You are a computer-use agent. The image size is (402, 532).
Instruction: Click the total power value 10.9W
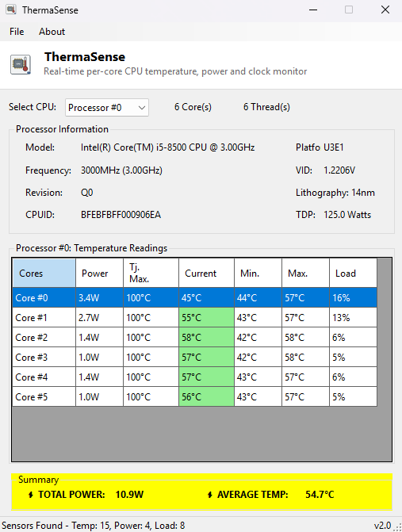coord(129,495)
